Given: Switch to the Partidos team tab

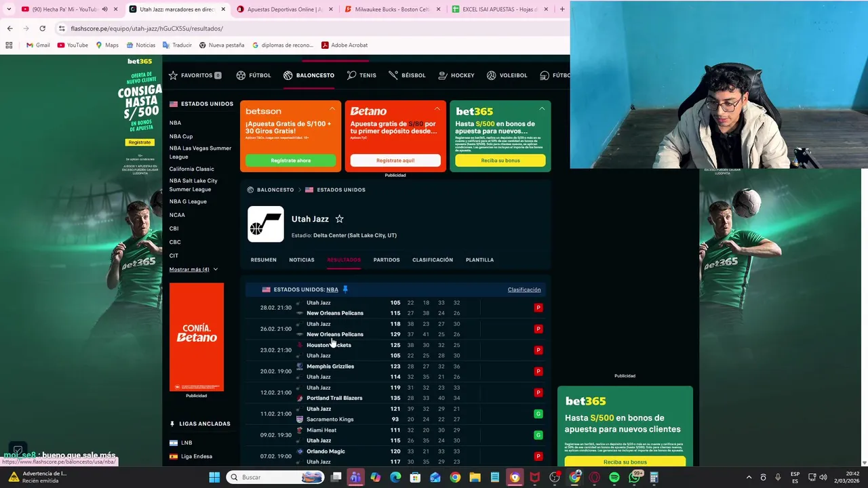Looking at the screenshot, I should coord(387,260).
